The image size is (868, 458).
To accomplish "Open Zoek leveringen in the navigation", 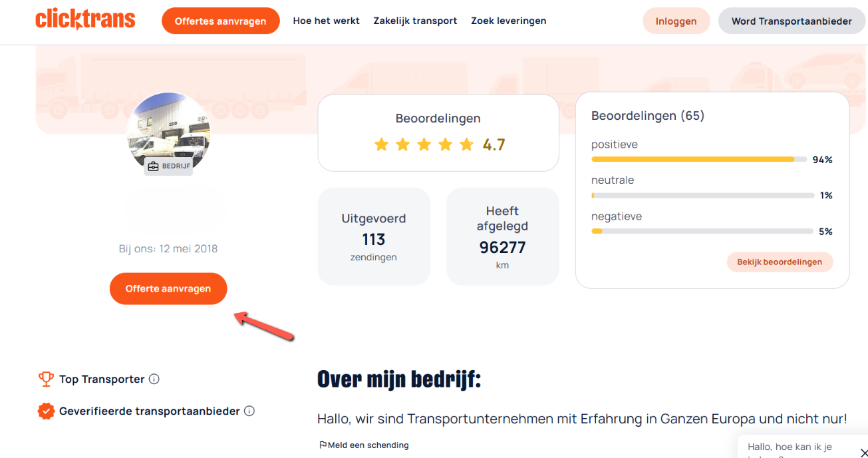I will pos(509,21).
